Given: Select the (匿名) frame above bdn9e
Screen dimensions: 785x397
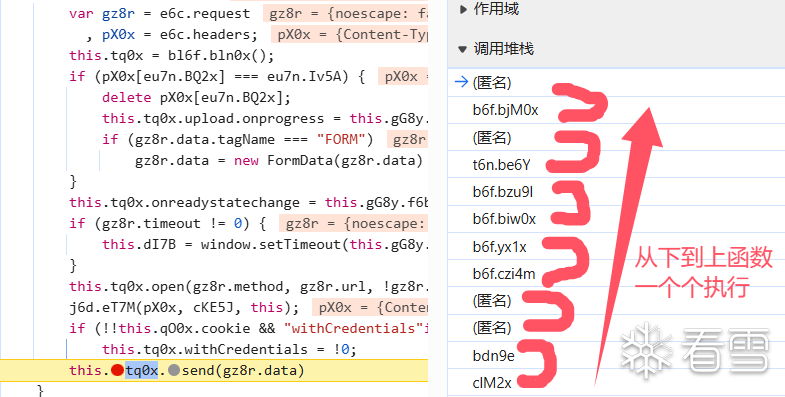Looking at the screenshot, I should (x=616, y=328).
